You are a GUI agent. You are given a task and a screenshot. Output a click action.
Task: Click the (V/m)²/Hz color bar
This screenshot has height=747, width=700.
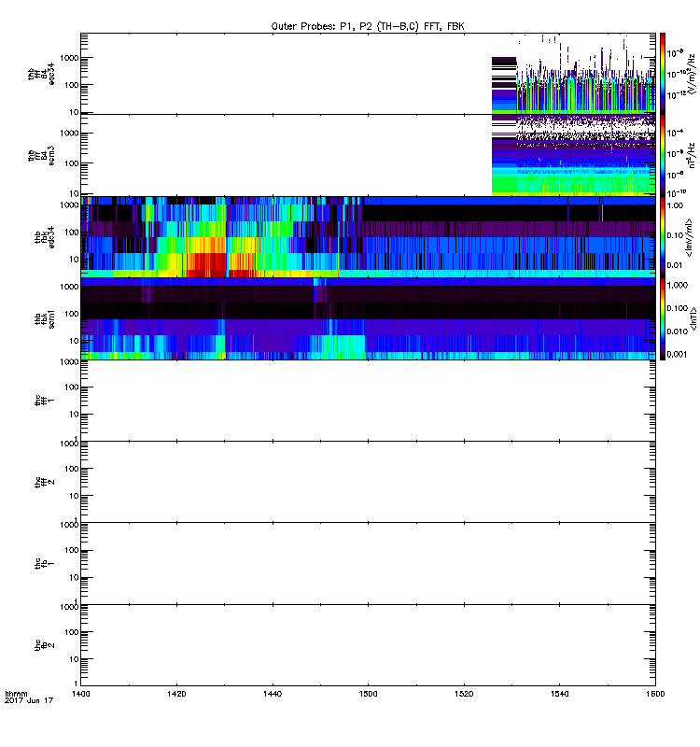point(663,74)
